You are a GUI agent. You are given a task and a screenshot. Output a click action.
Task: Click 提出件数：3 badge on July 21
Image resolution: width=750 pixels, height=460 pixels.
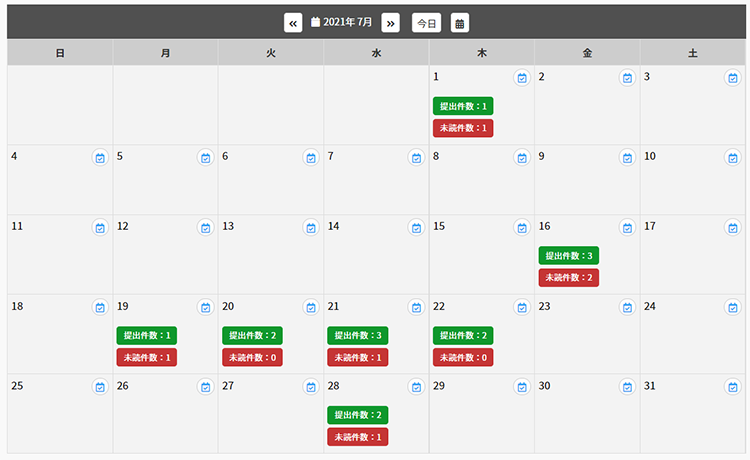[x=358, y=335]
